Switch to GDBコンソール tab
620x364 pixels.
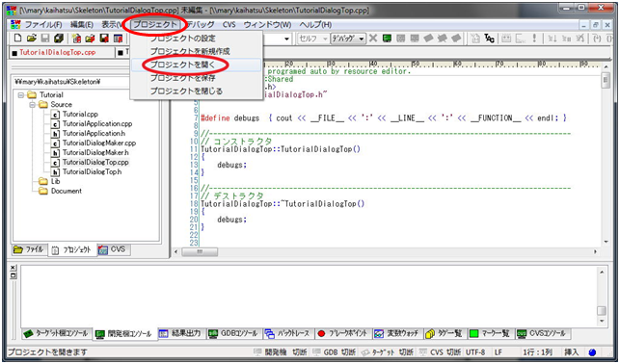coord(233,333)
